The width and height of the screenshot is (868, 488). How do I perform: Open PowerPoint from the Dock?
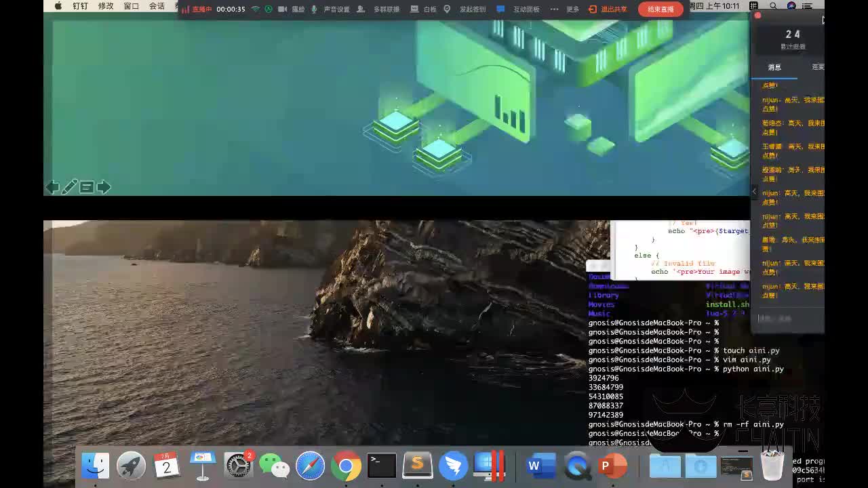pos(612,466)
